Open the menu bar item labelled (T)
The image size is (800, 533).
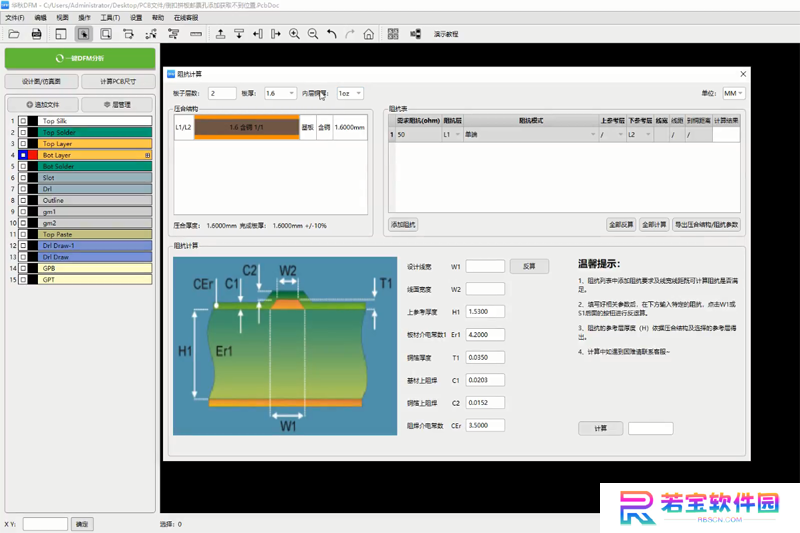pyautogui.click(x=110, y=18)
